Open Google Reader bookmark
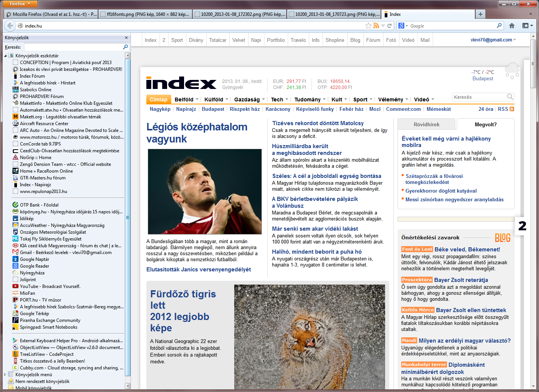The height and width of the screenshot is (392, 539). click(x=31, y=266)
